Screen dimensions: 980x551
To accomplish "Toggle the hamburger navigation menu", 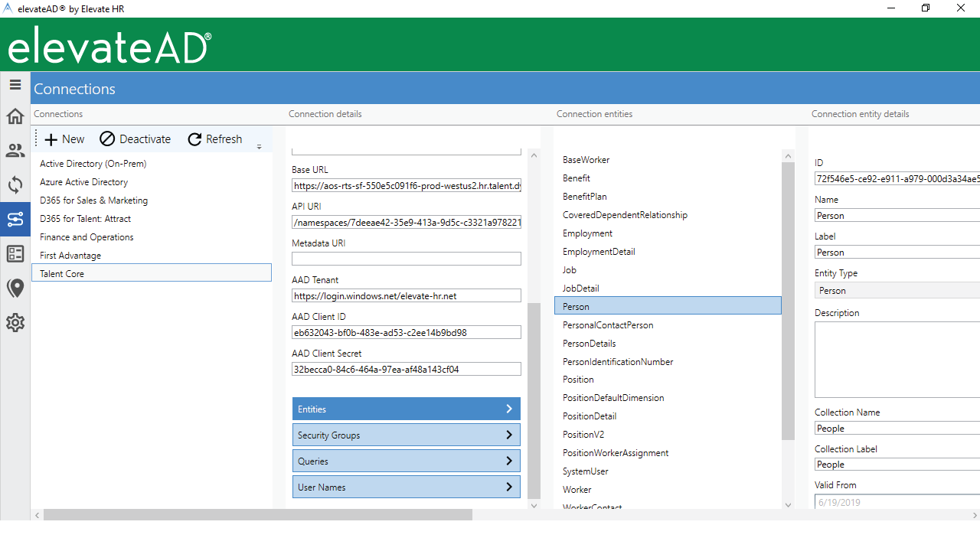I will (15, 84).
